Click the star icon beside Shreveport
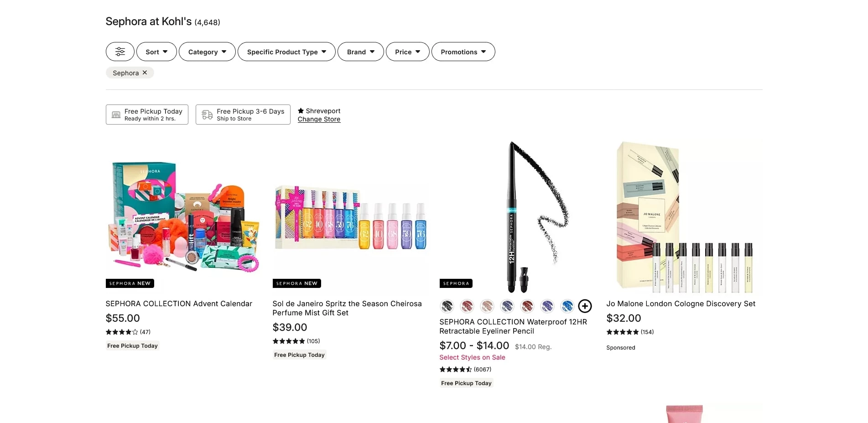This screenshot has height=423, width=868. click(301, 111)
